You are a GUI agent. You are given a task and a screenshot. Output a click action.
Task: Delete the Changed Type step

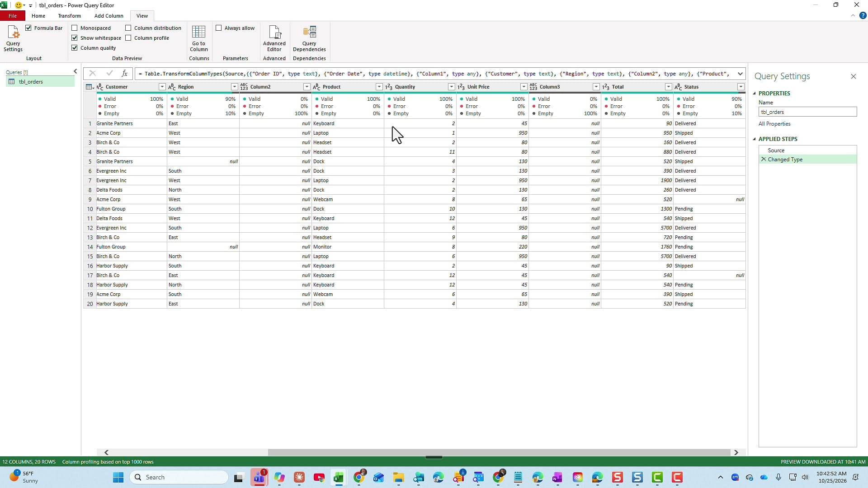(x=764, y=160)
